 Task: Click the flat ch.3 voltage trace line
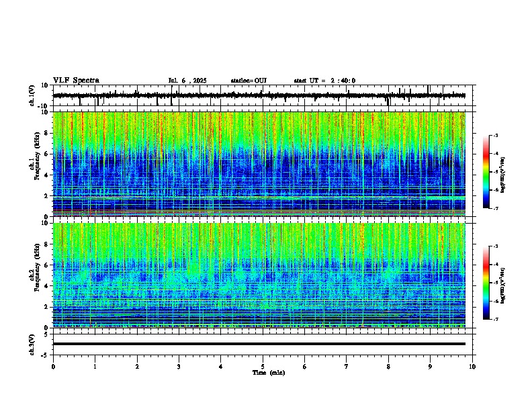pos(259,344)
